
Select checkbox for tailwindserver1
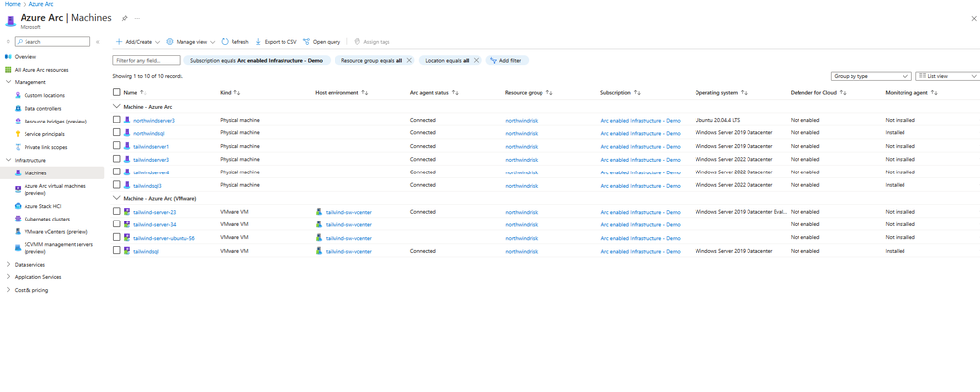click(x=117, y=145)
